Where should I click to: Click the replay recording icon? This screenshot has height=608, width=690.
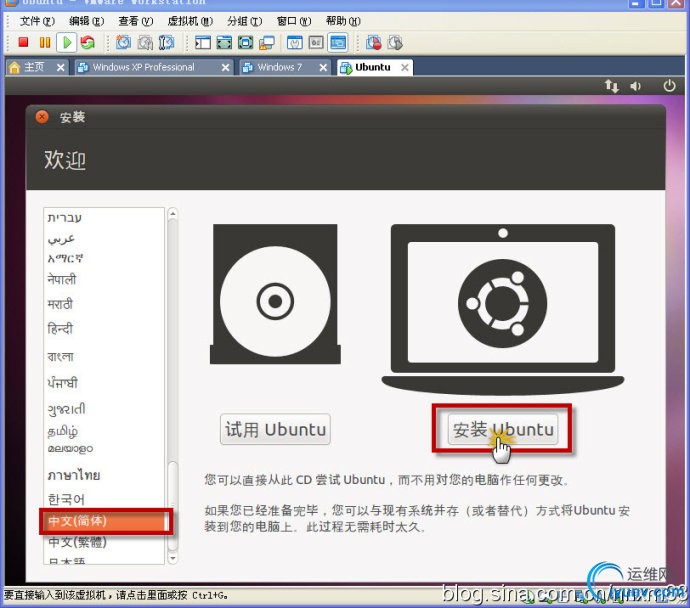tap(395, 42)
